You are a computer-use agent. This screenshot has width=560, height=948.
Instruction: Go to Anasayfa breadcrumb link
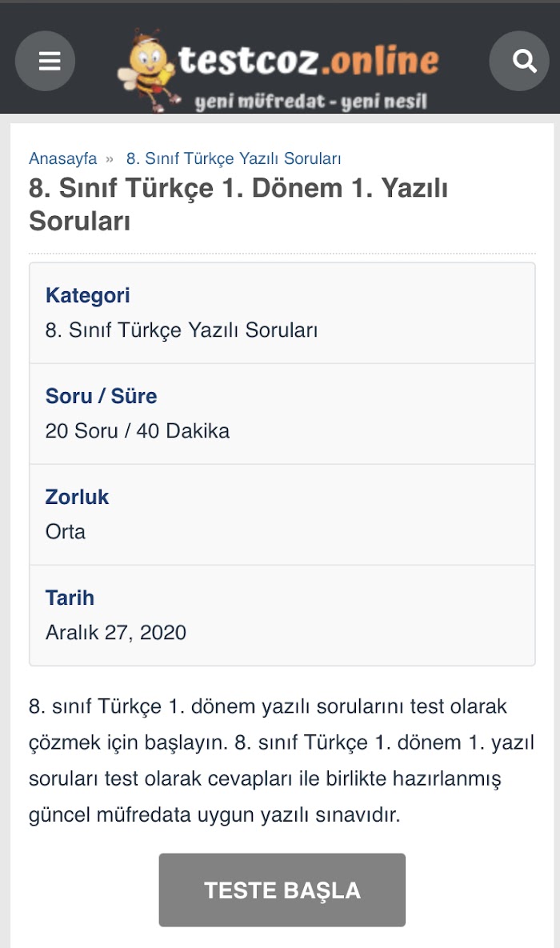tap(63, 158)
